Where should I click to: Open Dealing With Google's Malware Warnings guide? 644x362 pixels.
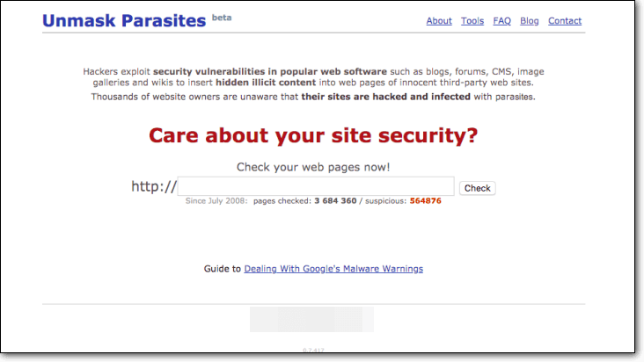coord(333,269)
